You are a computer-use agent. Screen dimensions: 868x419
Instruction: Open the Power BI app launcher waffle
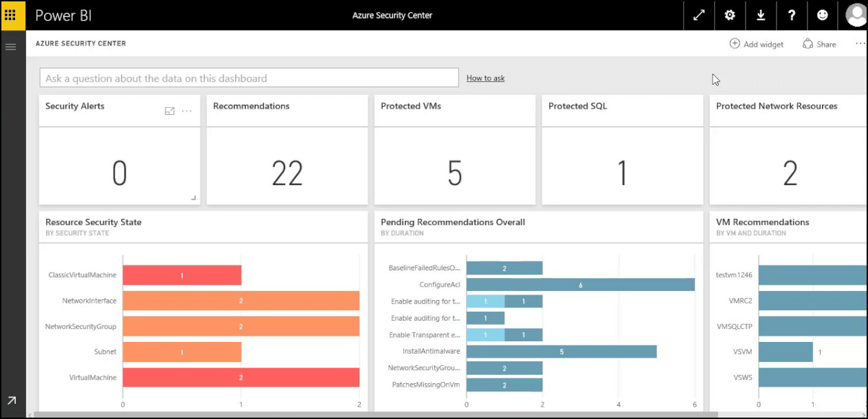pos(10,15)
